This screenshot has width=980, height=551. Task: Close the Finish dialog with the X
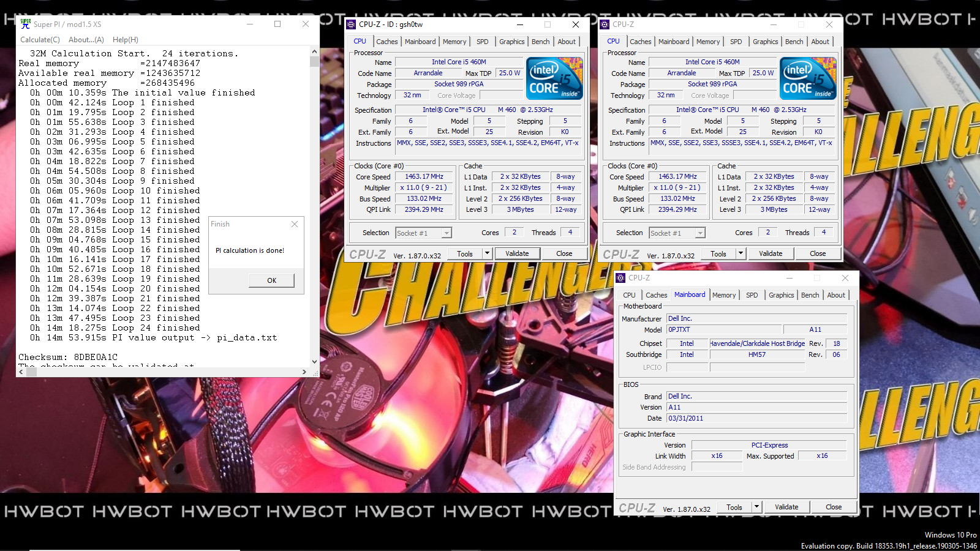coord(295,224)
